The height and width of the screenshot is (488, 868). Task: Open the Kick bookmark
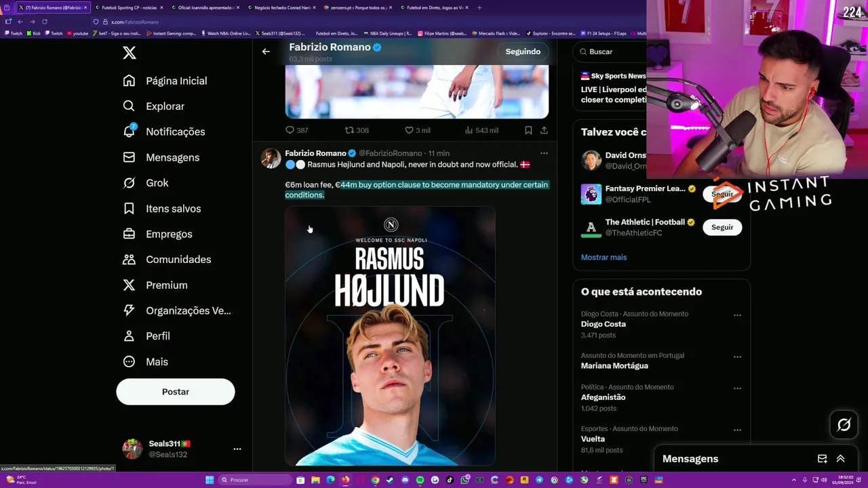tap(33, 33)
